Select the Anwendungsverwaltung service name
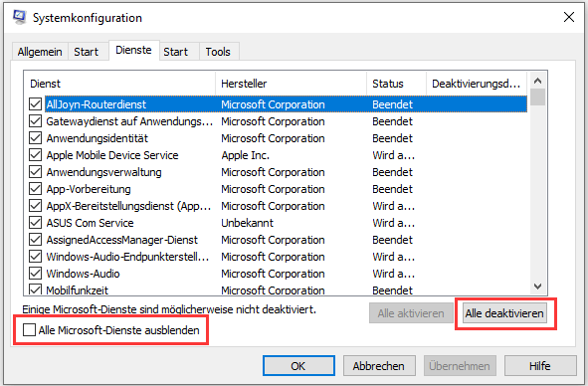The height and width of the screenshot is (386, 588). point(103,172)
